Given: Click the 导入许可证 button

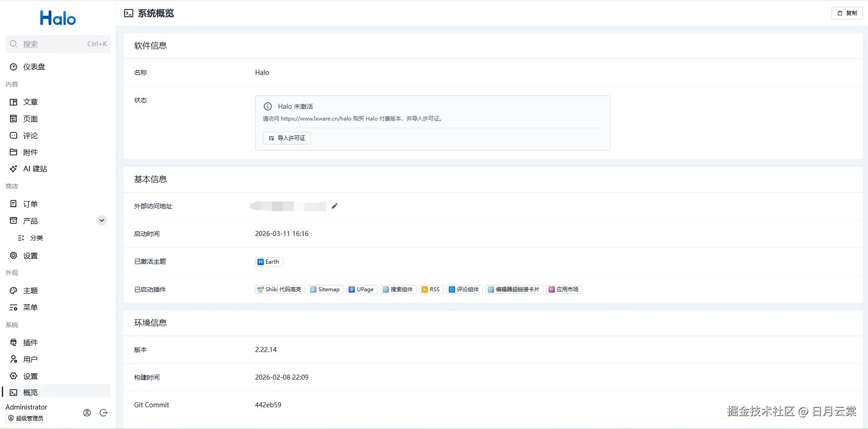Looking at the screenshot, I should tap(287, 138).
